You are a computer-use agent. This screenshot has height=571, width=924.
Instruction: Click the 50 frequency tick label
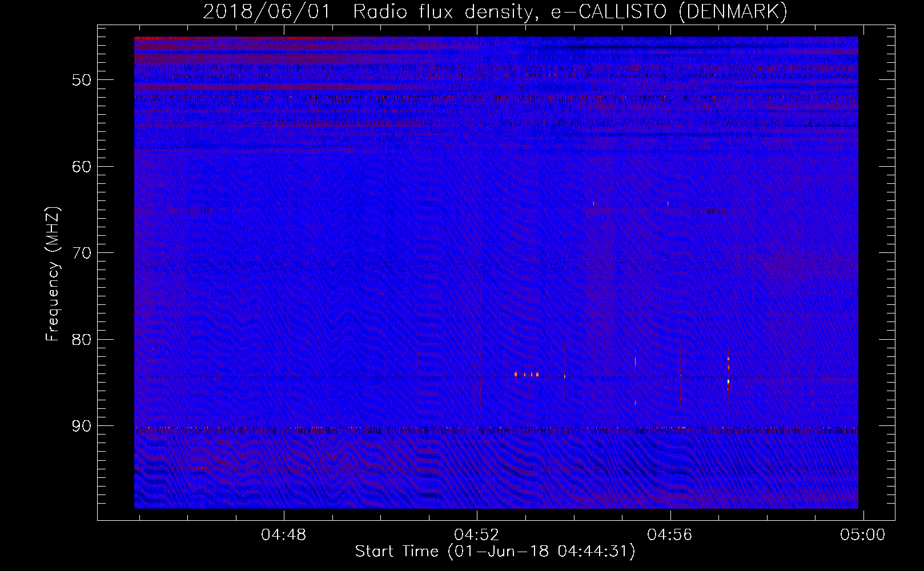pyautogui.click(x=82, y=80)
